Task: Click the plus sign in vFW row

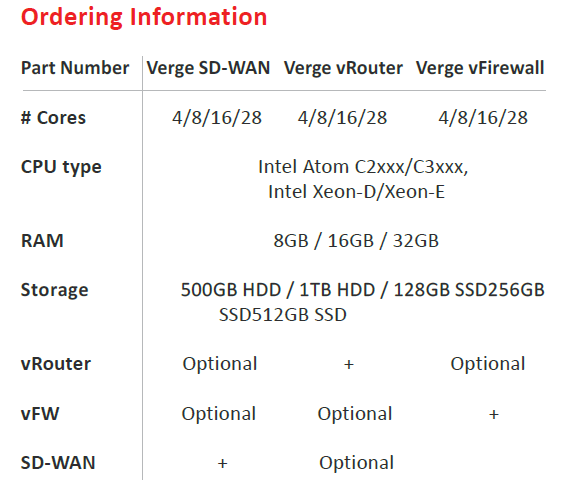Action: (x=494, y=414)
